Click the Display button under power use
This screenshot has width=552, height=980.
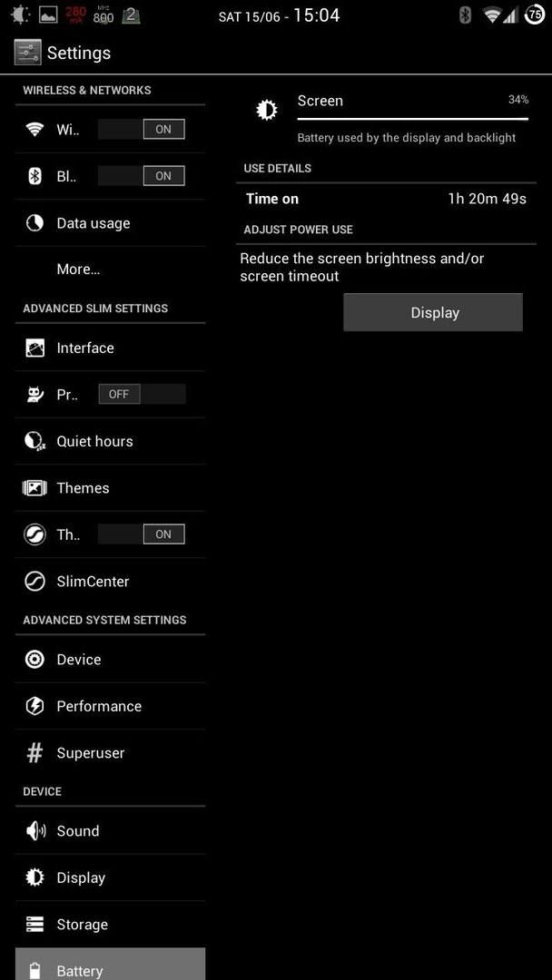click(x=432, y=312)
